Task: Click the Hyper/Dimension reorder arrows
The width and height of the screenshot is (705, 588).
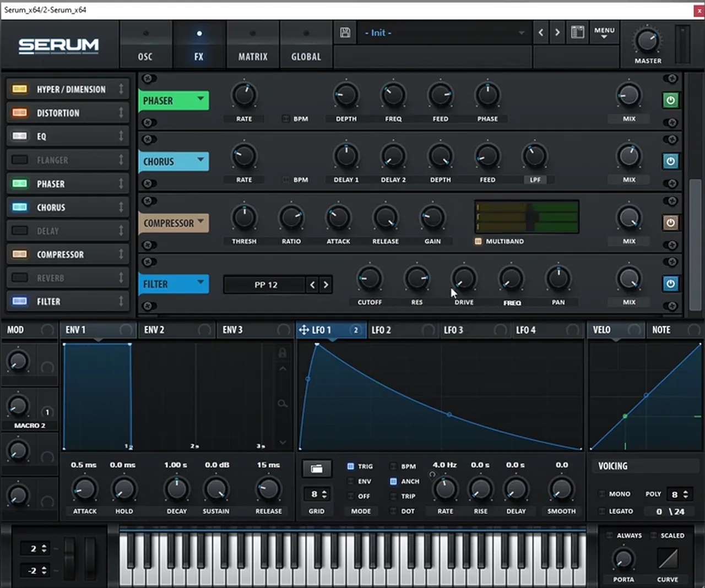Action: point(121,89)
